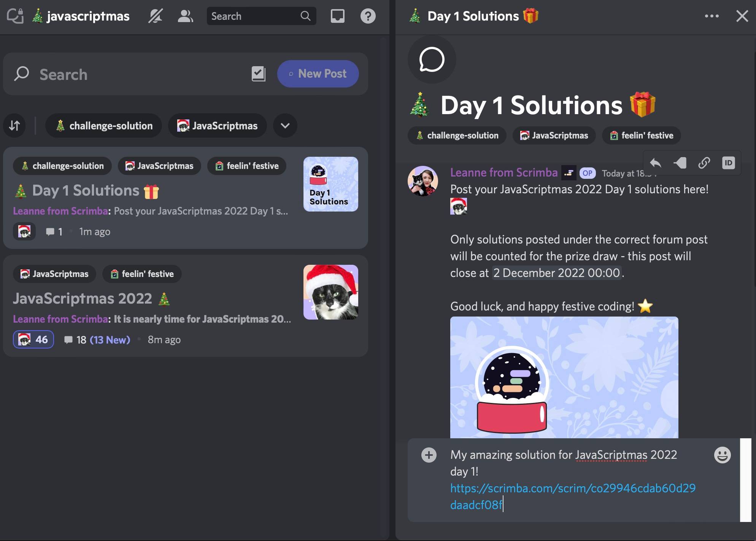Click Leanne from Scrimba's avatar in thread
756x541 pixels.
click(423, 181)
